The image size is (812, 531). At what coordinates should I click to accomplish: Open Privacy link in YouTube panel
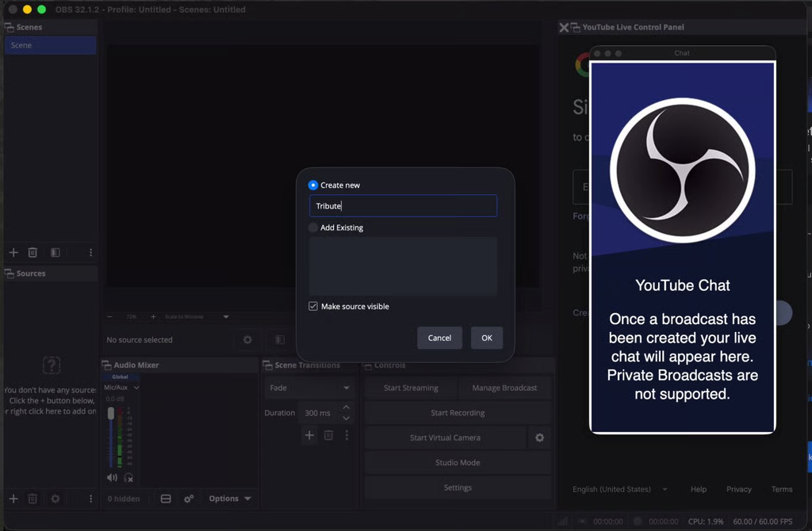(739, 489)
